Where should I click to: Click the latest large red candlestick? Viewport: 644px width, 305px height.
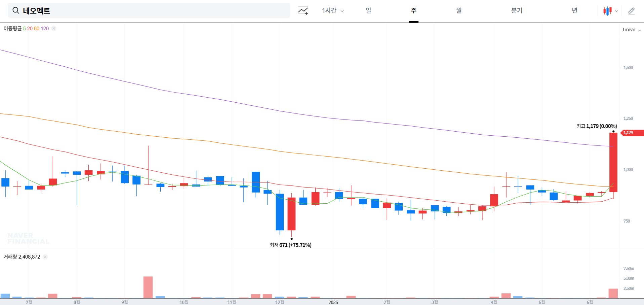pos(613,162)
